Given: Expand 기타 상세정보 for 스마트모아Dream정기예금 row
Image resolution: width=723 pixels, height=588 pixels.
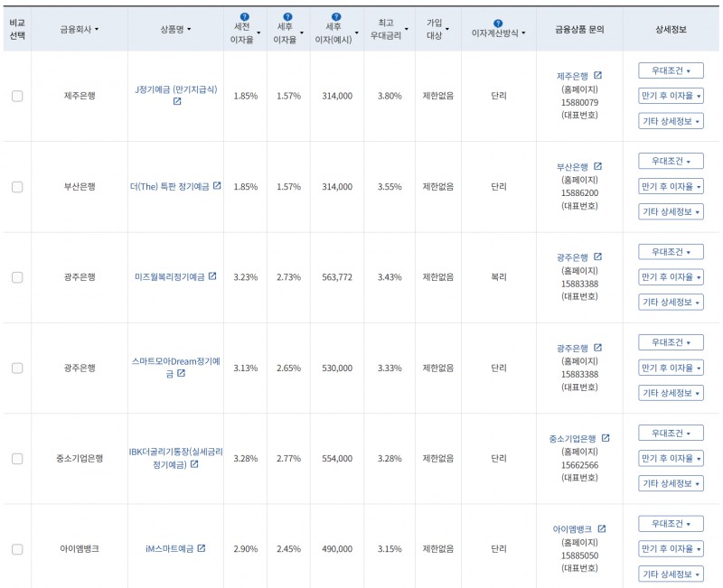Looking at the screenshot, I should click(671, 393).
